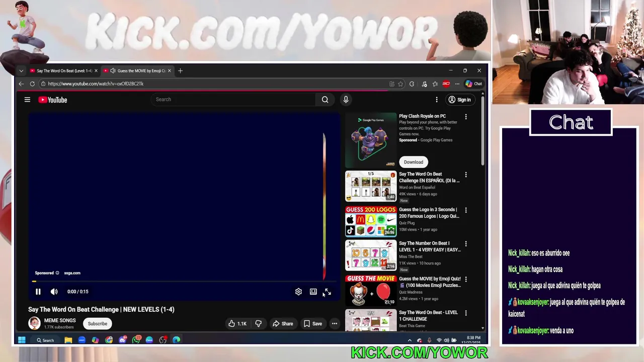Reload the browser page
This screenshot has height=362, width=644.
32,84
